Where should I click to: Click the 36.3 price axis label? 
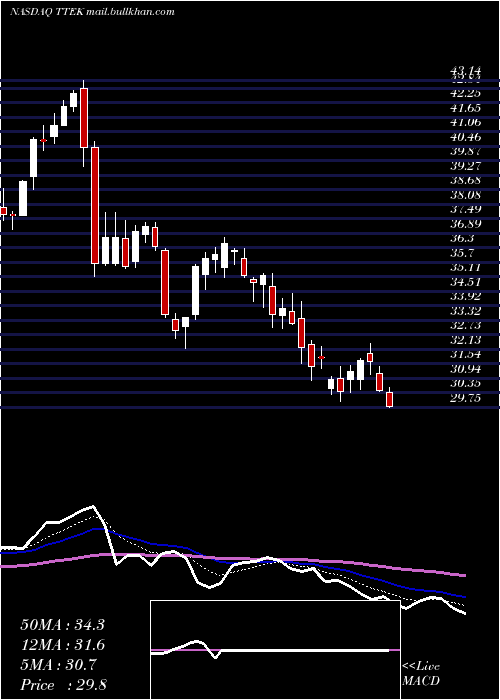pos(462,238)
